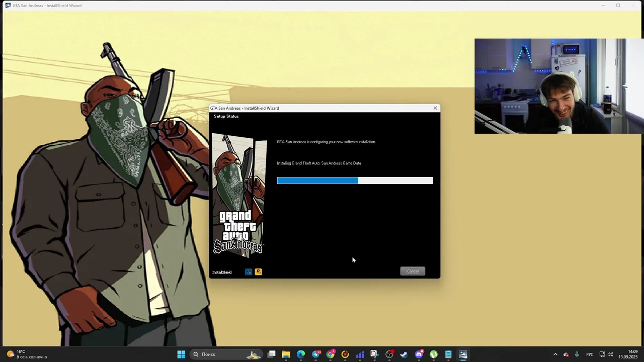
Task: Open Microsoft Edge from taskbar
Action: (301, 354)
